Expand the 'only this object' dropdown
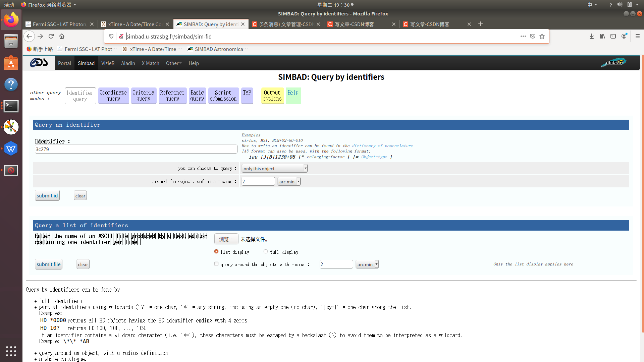The height and width of the screenshot is (362, 644). click(274, 168)
